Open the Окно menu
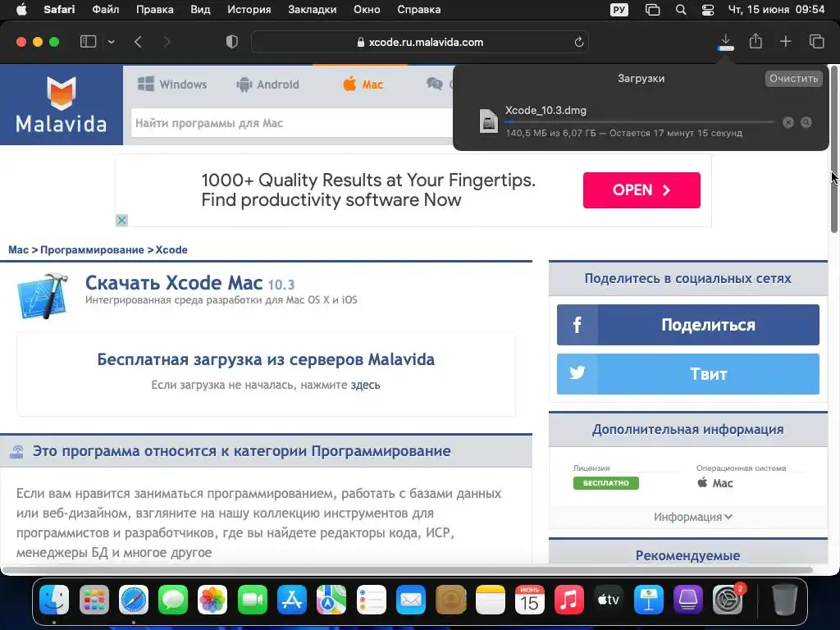The height and width of the screenshot is (630, 840). click(x=367, y=10)
